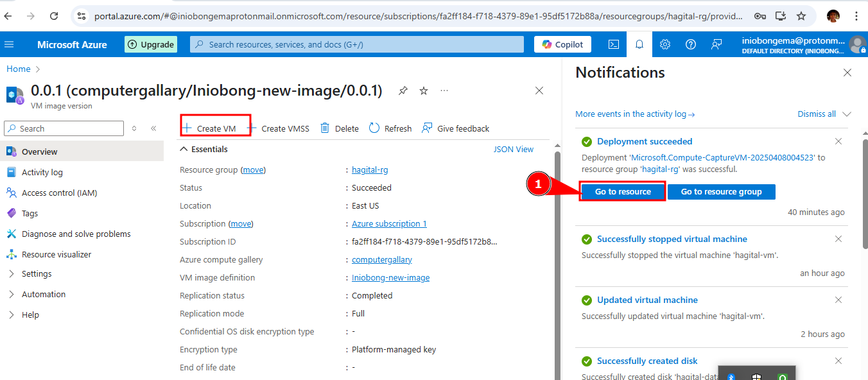Expand the Settings menu group
The image size is (868, 380).
coord(12,274)
